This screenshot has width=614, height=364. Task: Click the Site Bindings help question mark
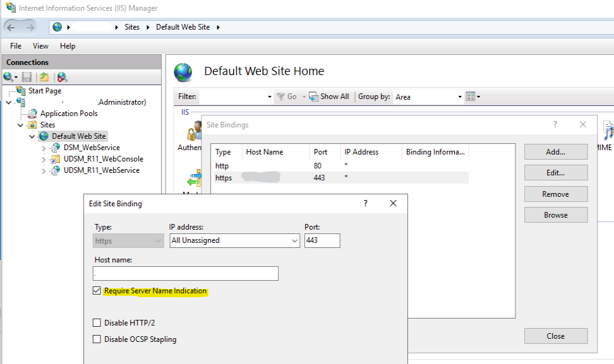[x=555, y=124]
